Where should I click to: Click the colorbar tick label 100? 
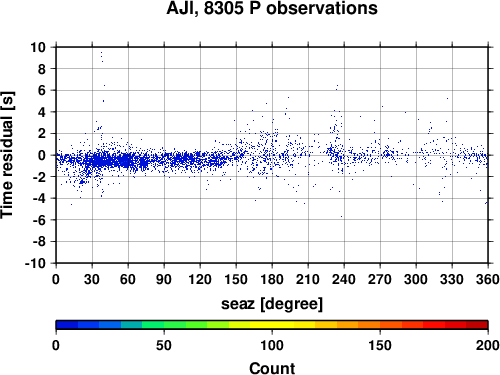[x=272, y=345]
